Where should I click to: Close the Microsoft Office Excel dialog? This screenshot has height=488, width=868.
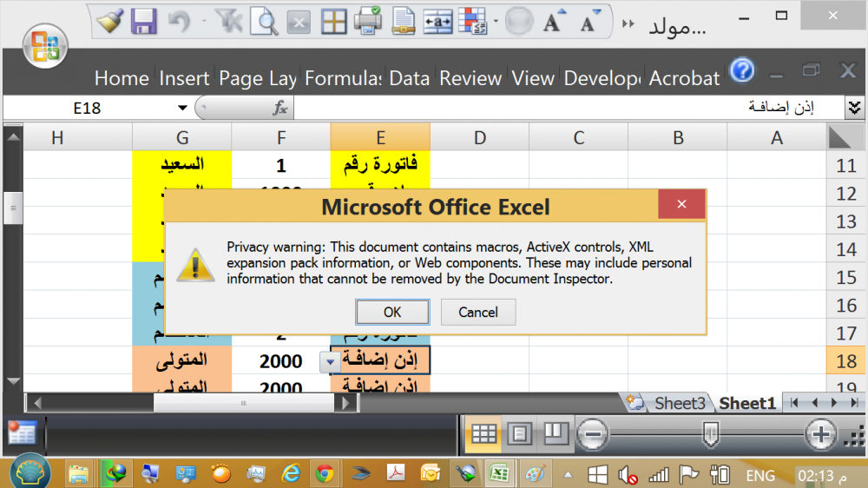click(x=681, y=204)
